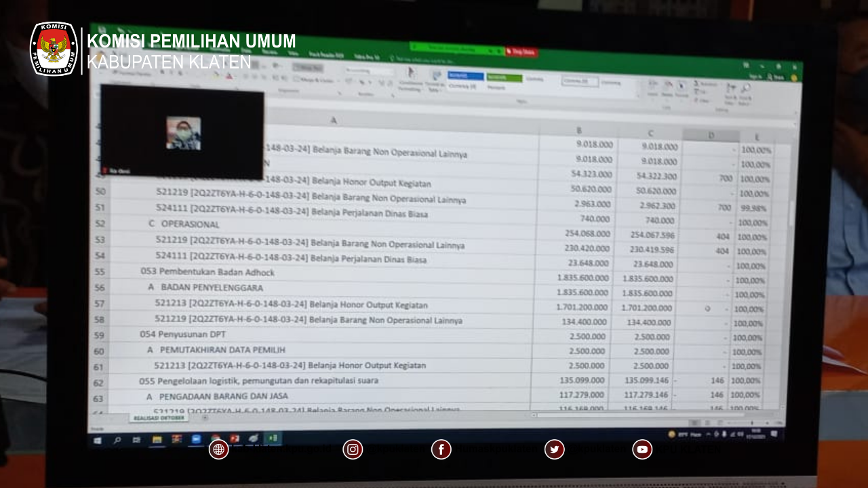
Task: Click Stop Share button
Action: 521,52
